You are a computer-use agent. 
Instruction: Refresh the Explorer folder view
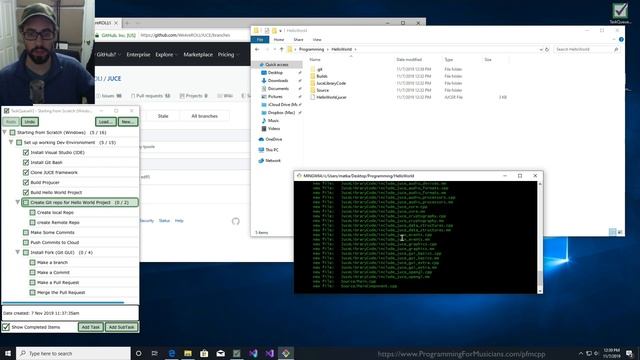pos(547,49)
